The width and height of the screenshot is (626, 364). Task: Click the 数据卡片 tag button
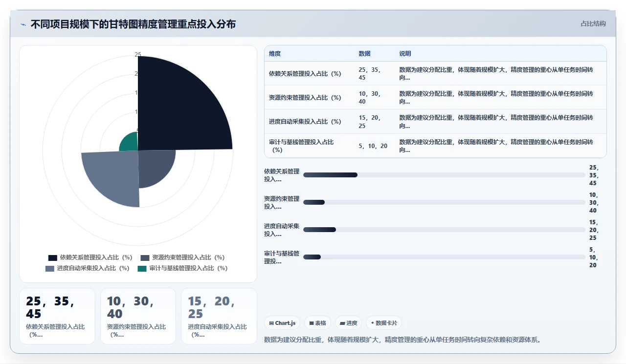tap(384, 323)
